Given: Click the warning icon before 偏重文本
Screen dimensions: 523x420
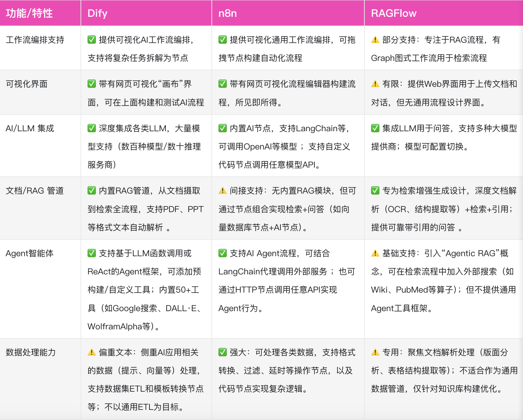Looking at the screenshot, I should tap(92, 352).
